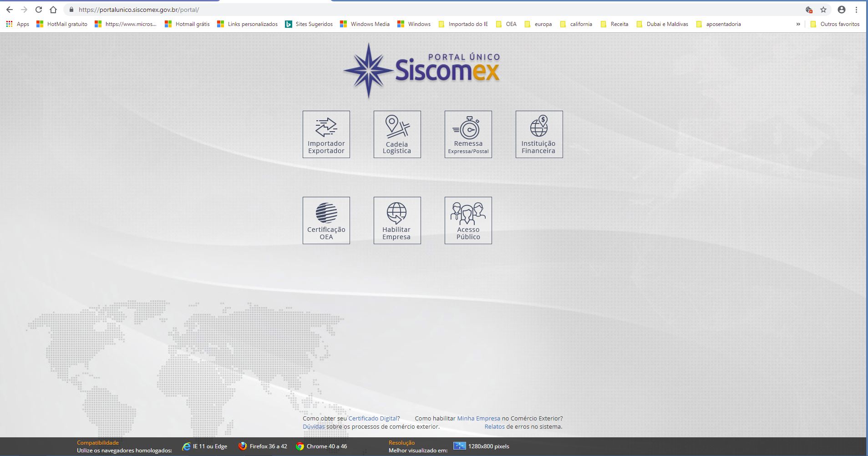Viewport: 868px width, 456px height.
Task: Go to browser home page
Action: click(53, 10)
